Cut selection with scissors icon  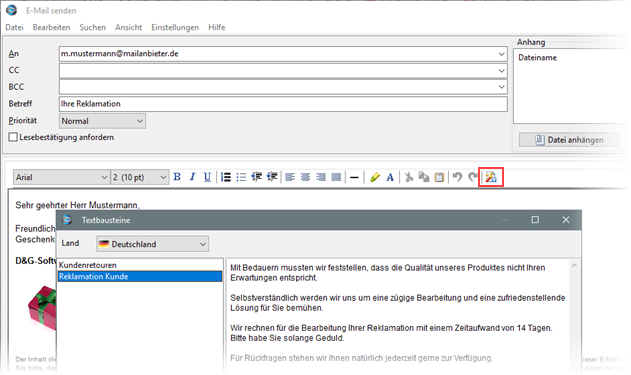pos(409,177)
